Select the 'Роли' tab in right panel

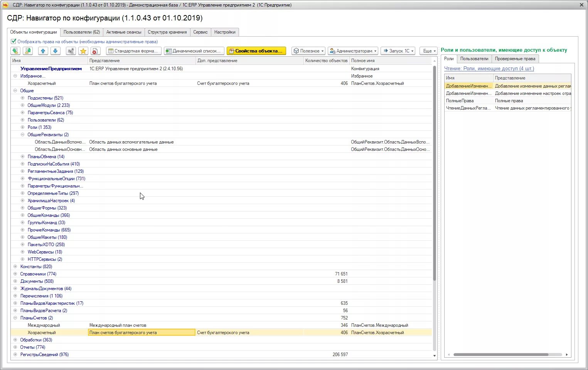click(449, 59)
